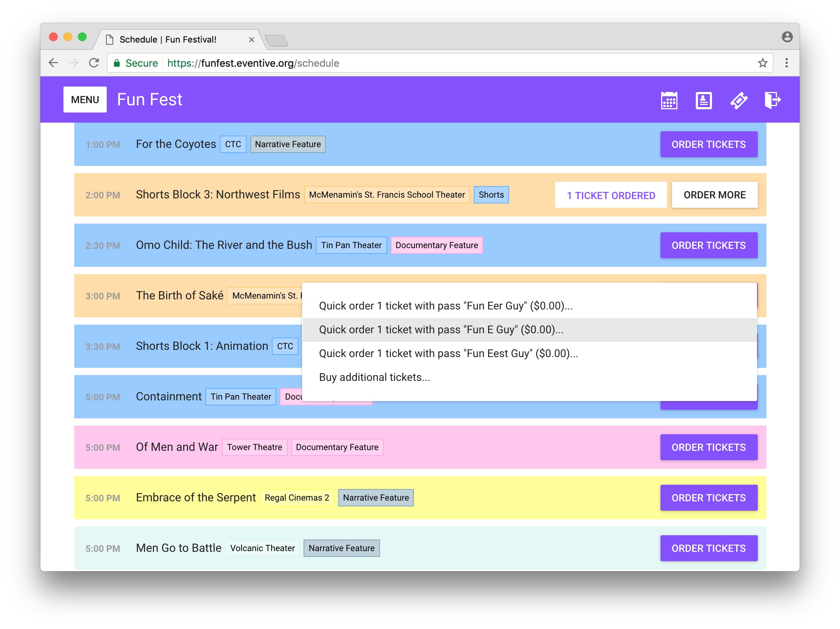Choose quick order with "Fun E Guy" pass

click(441, 330)
